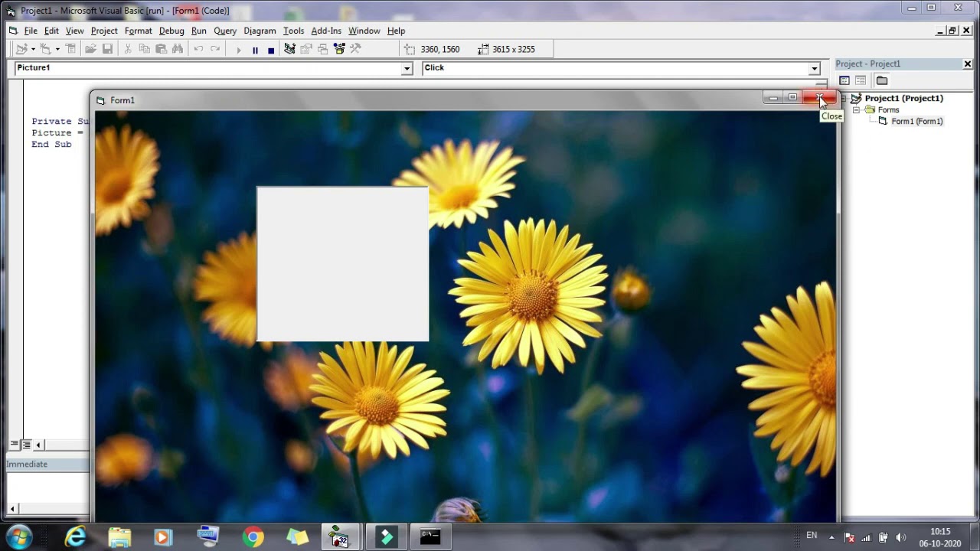Stop the program with End button
Screen dimensions: 980x551
click(x=271, y=50)
